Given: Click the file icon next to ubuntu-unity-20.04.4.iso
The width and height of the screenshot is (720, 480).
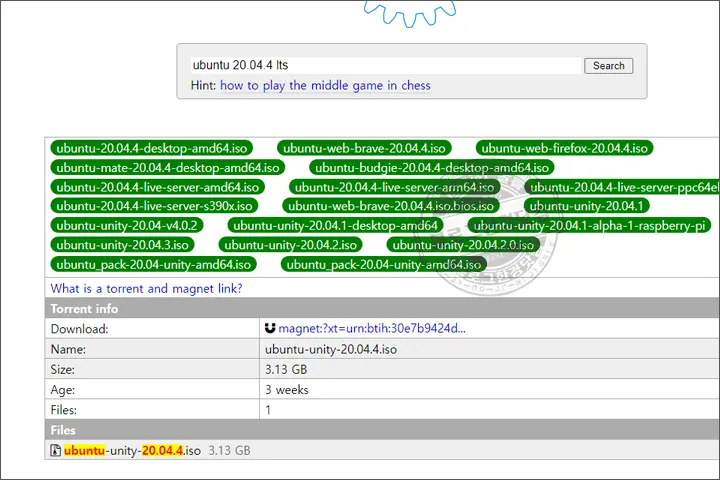Looking at the screenshot, I should pos(56,451).
